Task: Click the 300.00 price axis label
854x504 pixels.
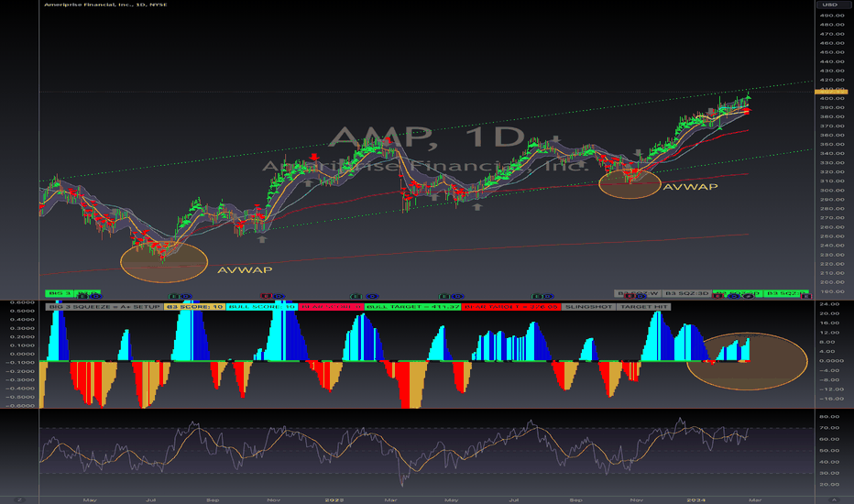Action: pos(832,191)
